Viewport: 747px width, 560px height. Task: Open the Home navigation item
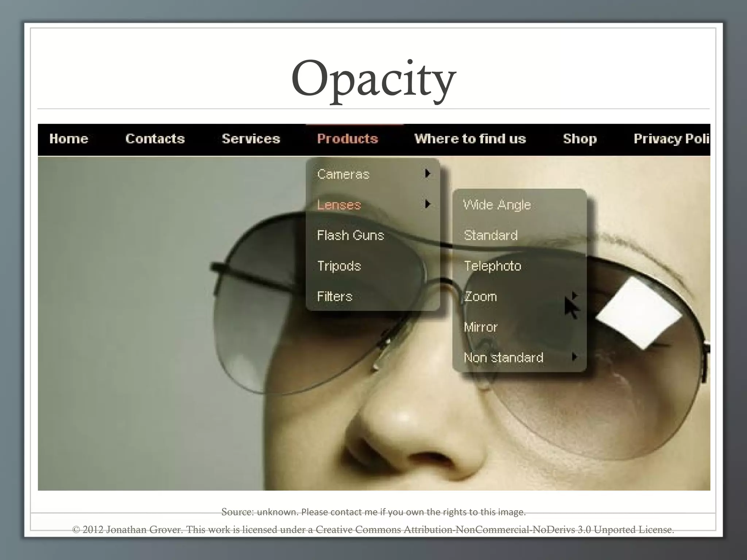(69, 139)
